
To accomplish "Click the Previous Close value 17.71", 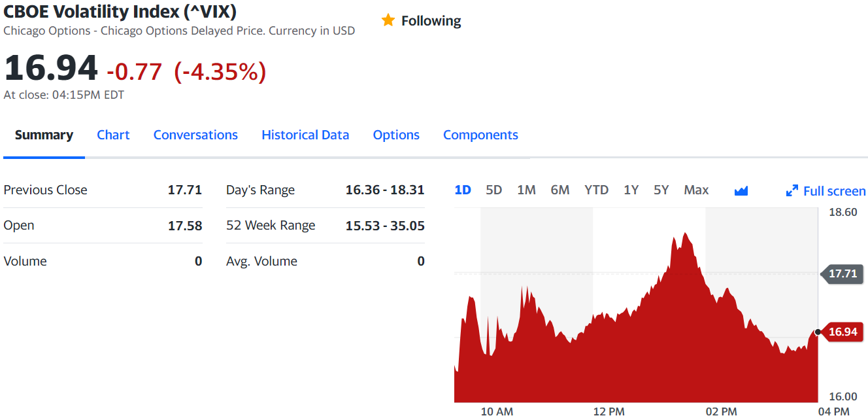I will (x=185, y=190).
